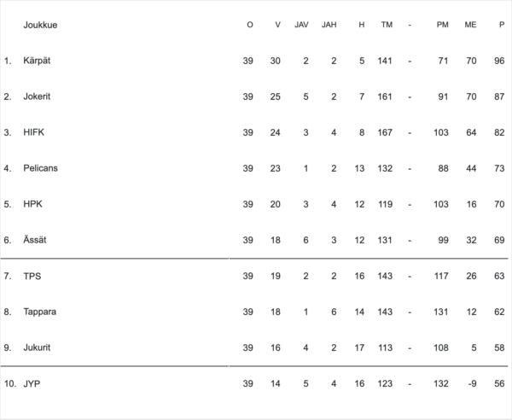
Task: Select the ME column header
Action: (x=470, y=25)
